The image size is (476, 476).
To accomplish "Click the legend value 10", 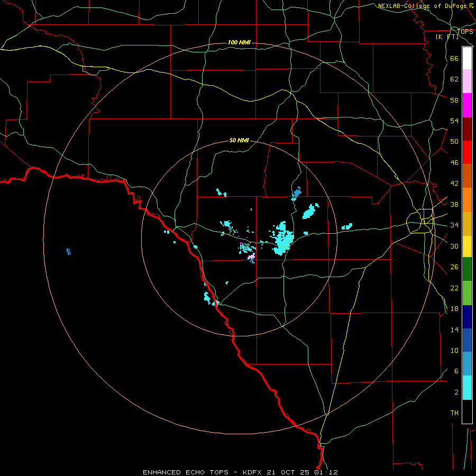I will coord(454,351).
